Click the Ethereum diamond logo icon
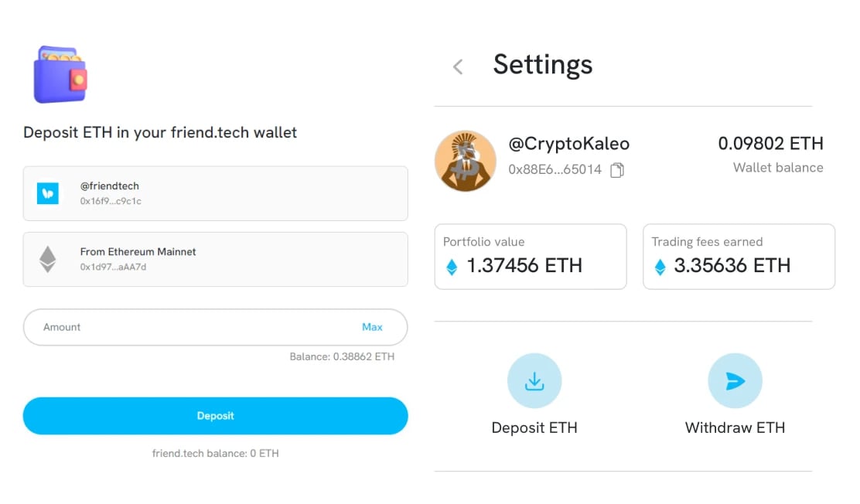This screenshot has height=504, width=860. [48, 260]
